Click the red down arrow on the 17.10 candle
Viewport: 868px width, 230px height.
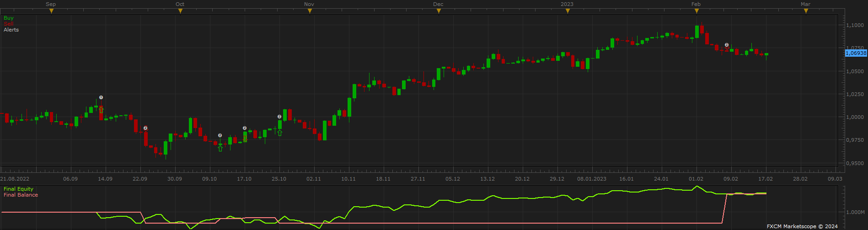pos(245,139)
